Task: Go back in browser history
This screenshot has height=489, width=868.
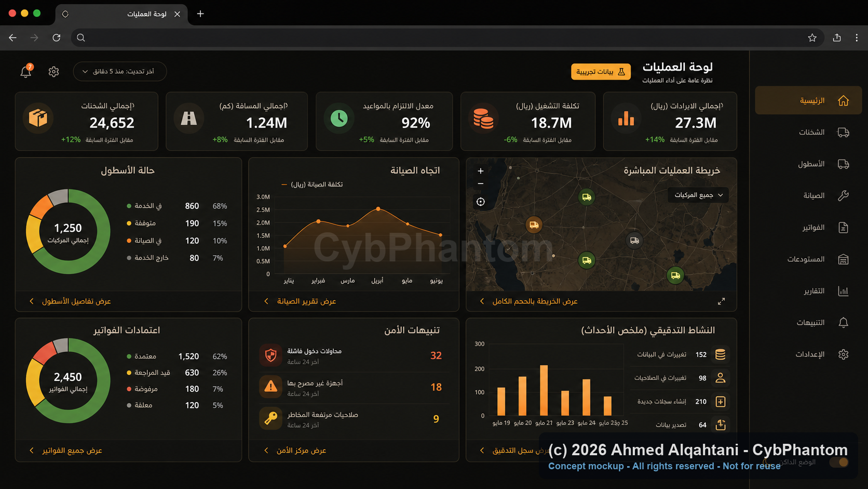Action: pyautogui.click(x=13, y=37)
